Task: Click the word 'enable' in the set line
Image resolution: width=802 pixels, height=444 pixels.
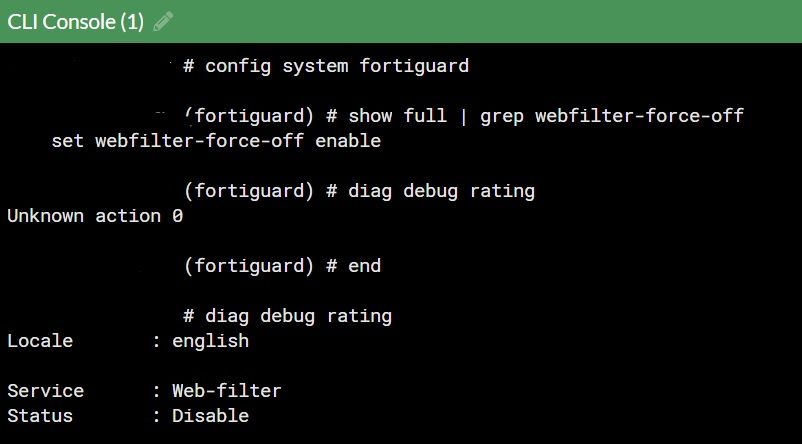Action: 348,141
